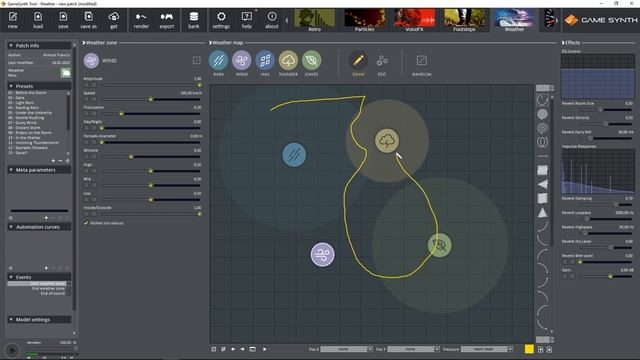Switch to the Retro model tab
The height and width of the screenshot is (360, 640).
(314, 20)
